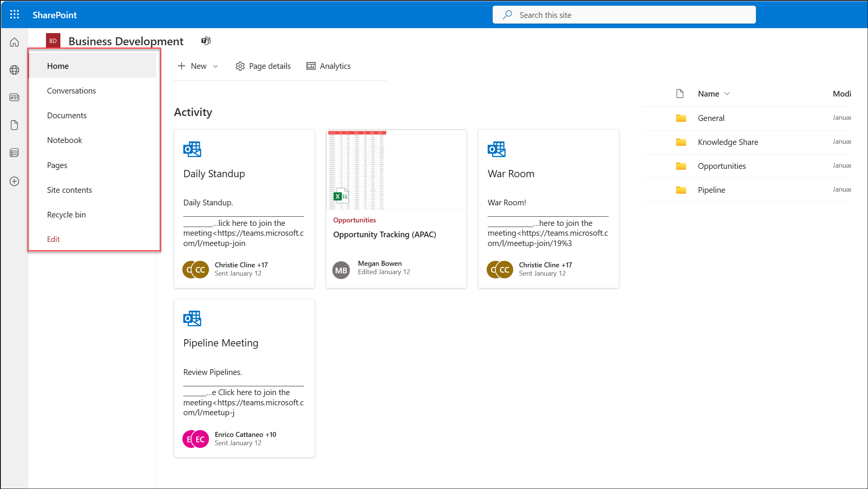Screen dimensions: 868x489
Task: Click the Site contents menu item
Action: [70, 189]
